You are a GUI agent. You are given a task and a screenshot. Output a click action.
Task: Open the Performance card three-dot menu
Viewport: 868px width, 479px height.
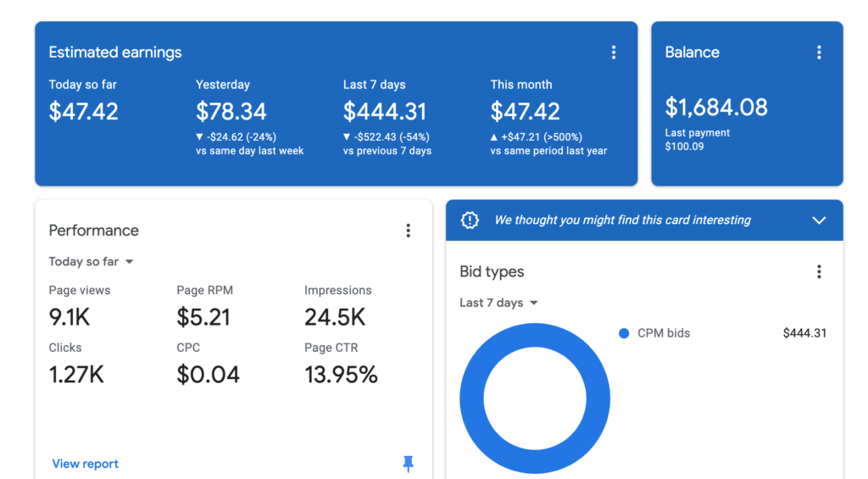pos(408,231)
